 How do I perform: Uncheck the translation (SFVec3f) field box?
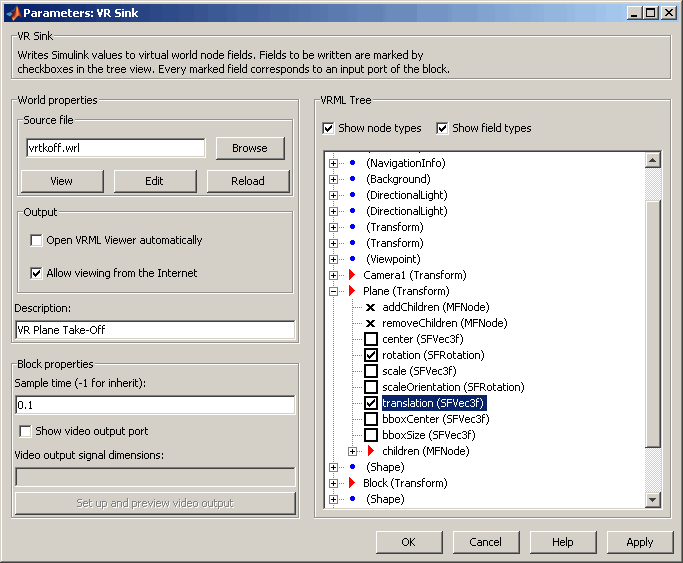(x=371, y=403)
